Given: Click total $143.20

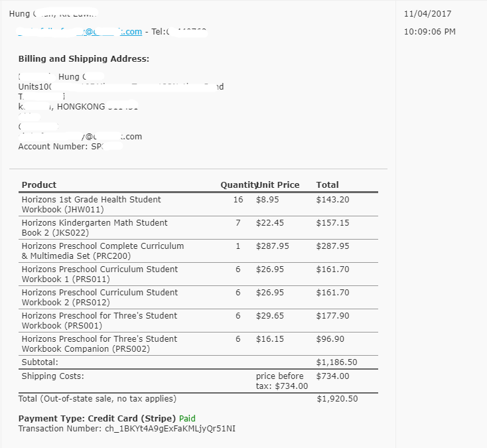Looking at the screenshot, I should pyautogui.click(x=332, y=200).
